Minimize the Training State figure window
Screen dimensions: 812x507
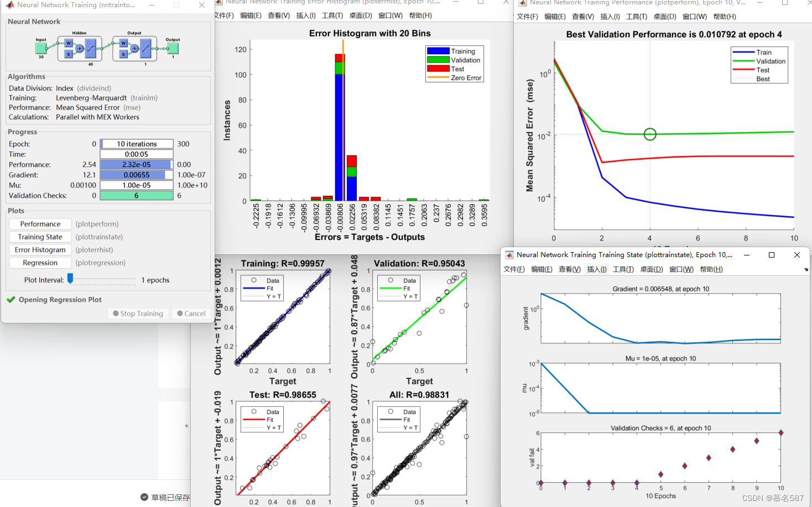click(x=747, y=255)
